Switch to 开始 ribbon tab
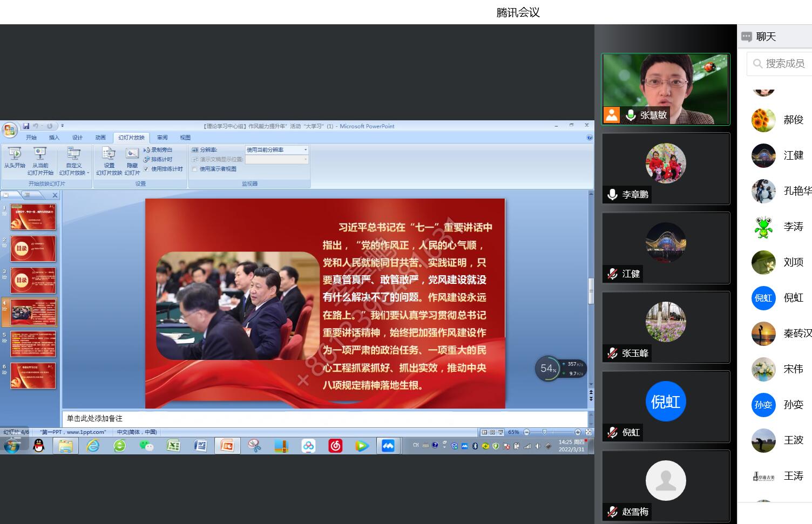This screenshot has height=524, width=812. pos(31,138)
